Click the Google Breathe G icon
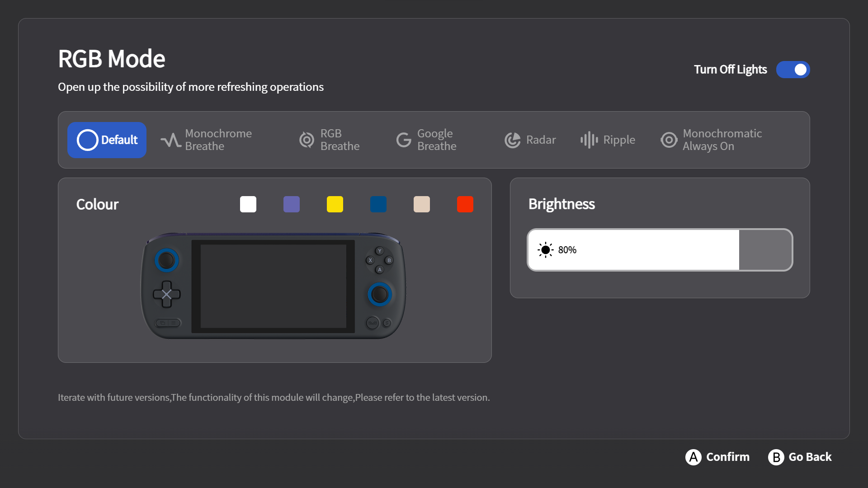This screenshot has height=488, width=868. click(x=403, y=140)
